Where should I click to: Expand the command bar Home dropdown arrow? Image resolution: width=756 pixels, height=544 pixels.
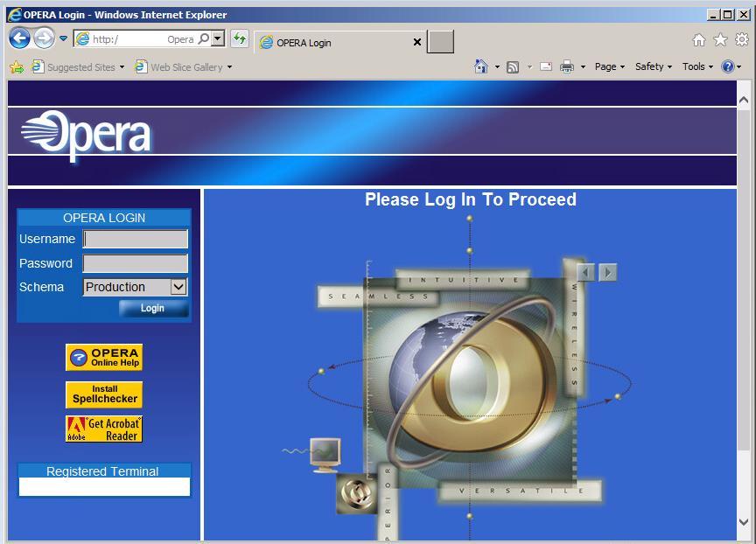497,67
